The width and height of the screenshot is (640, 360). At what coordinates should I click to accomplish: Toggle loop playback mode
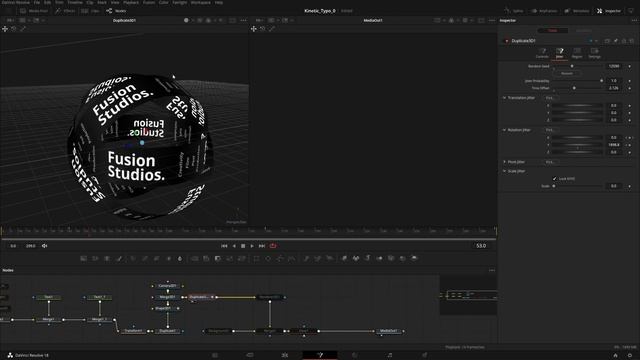[x=273, y=246]
